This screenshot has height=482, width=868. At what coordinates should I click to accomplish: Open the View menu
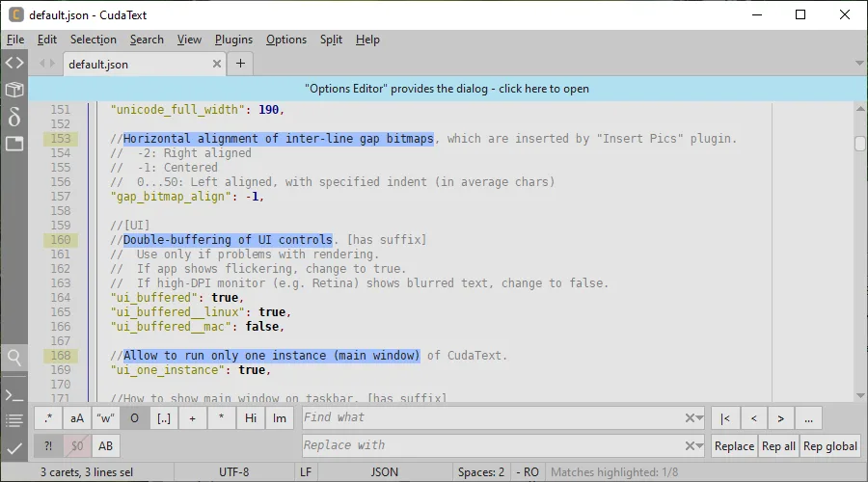point(189,40)
